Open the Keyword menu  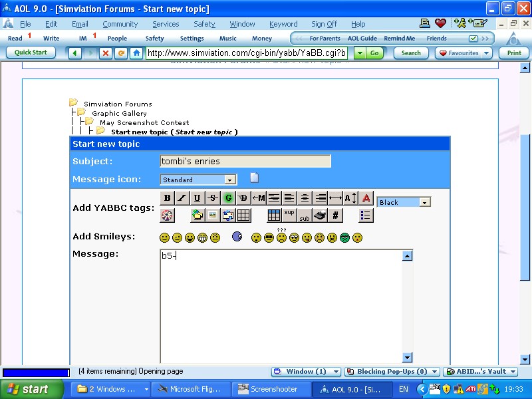pyautogui.click(x=283, y=24)
